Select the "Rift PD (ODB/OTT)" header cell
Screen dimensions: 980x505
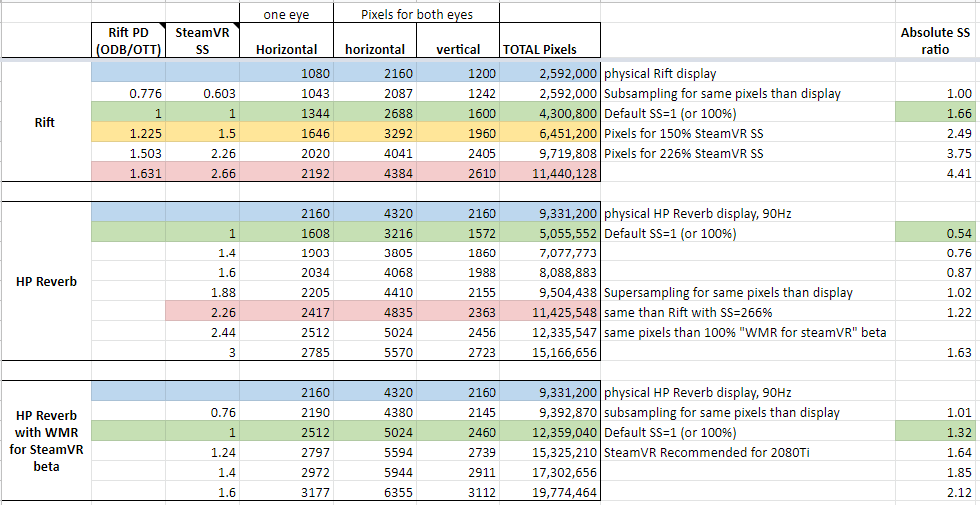coord(126,40)
